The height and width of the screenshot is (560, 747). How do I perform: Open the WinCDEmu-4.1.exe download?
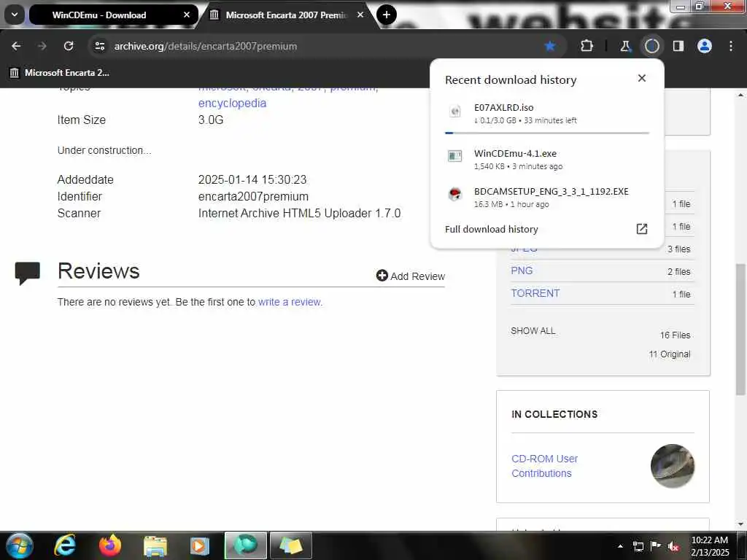pyautogui.click(x=547, y=159)
